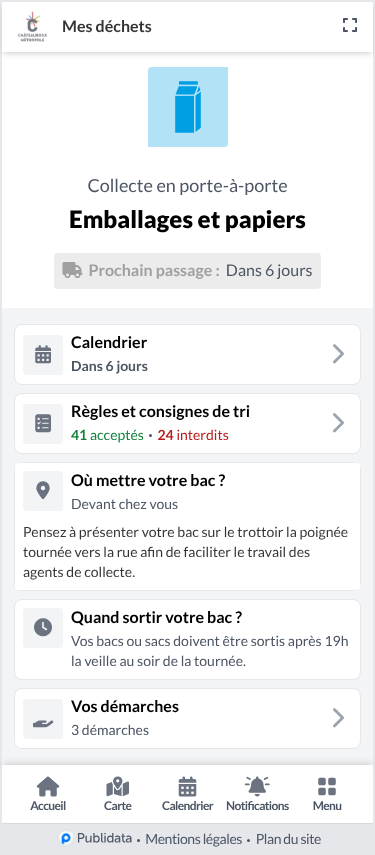
Task: Click the blue carton packaging image
Action: coord(188,107)
